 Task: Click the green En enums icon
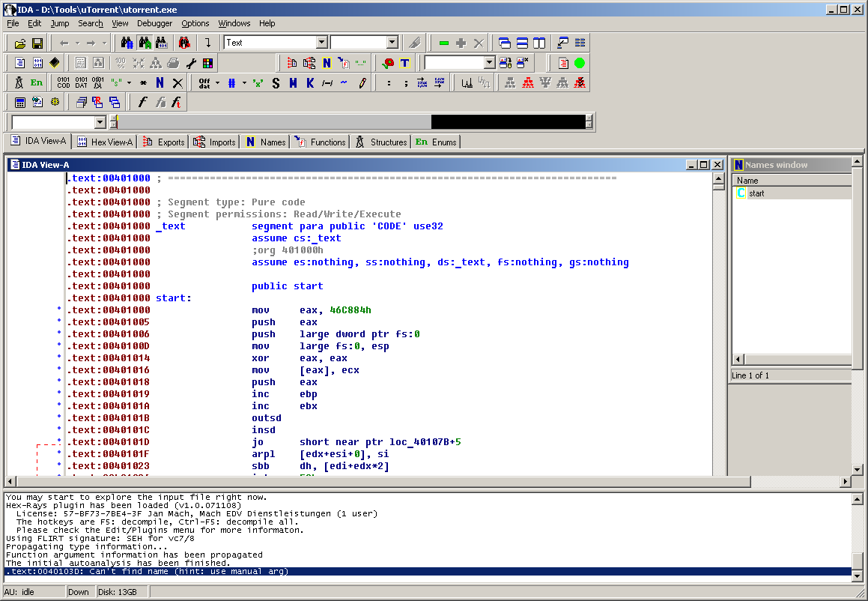click(37, 83)
